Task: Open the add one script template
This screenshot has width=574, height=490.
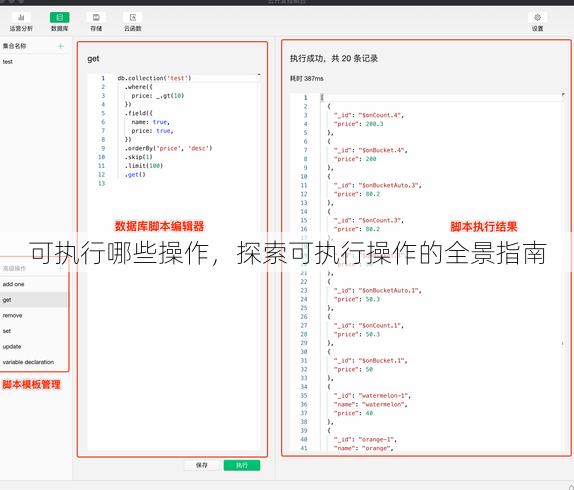Action: coord(34,284)
